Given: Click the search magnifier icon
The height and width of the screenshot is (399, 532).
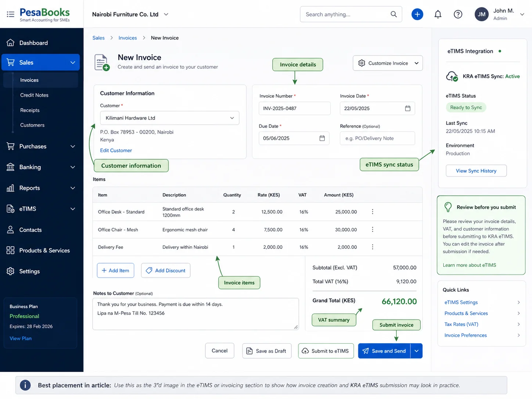Looking at the screenshot, I should tap(393, 14).
